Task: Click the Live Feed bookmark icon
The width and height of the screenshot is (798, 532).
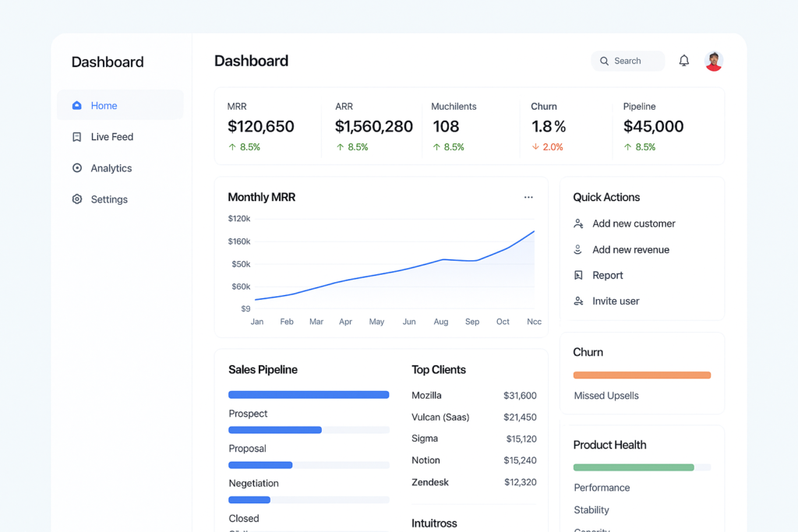Action: tap(76, 137)
